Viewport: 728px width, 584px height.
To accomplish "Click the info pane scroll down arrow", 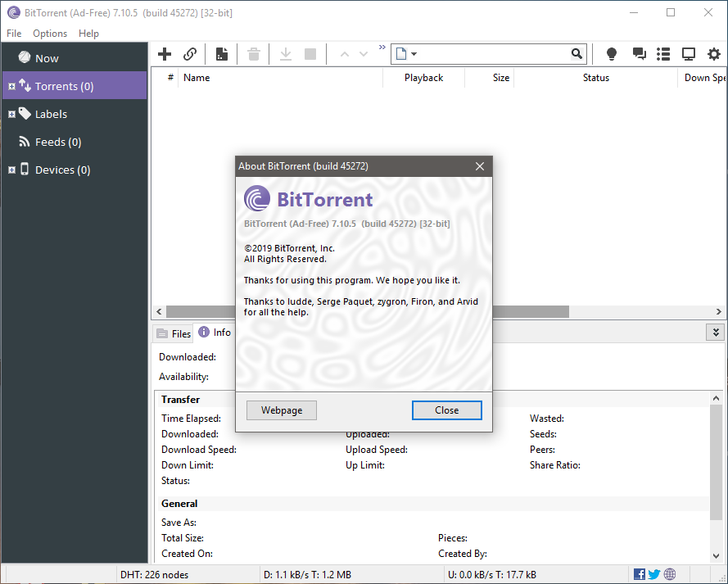I will [716, 555].
